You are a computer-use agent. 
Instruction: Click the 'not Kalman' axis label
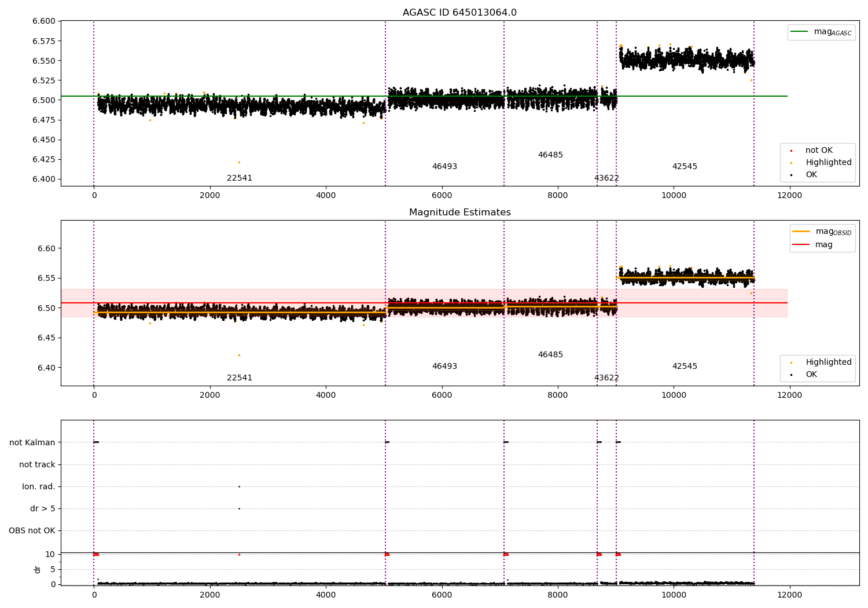[32, 442]
